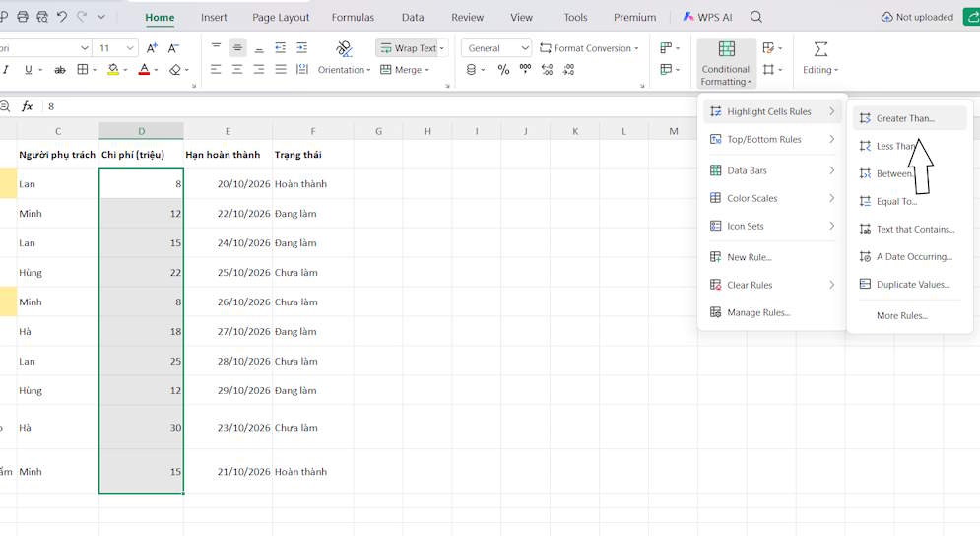Click the fx insert function icon
980x536 pixels.
point(27,106)
